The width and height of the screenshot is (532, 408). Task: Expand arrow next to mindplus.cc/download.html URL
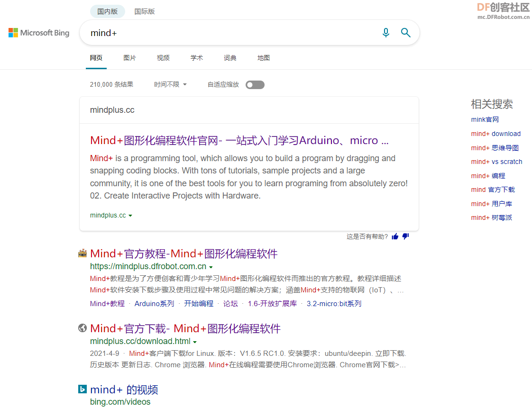[195, 342]
